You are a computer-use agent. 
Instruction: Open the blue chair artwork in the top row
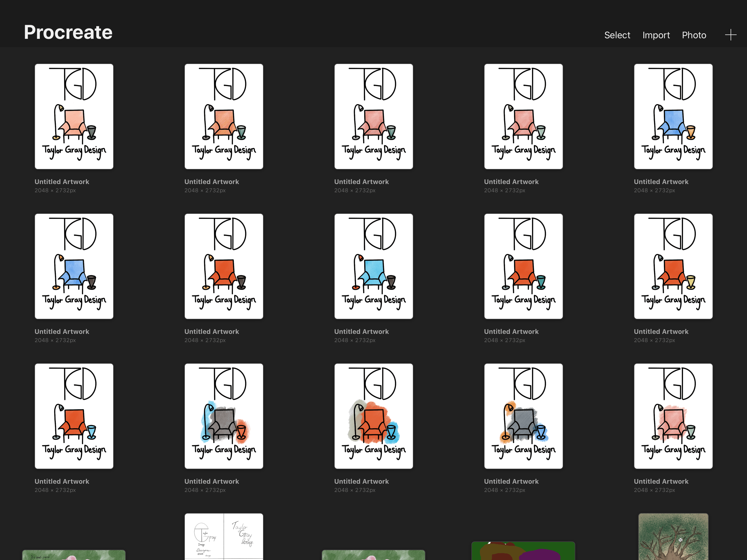tap(673, 116)
